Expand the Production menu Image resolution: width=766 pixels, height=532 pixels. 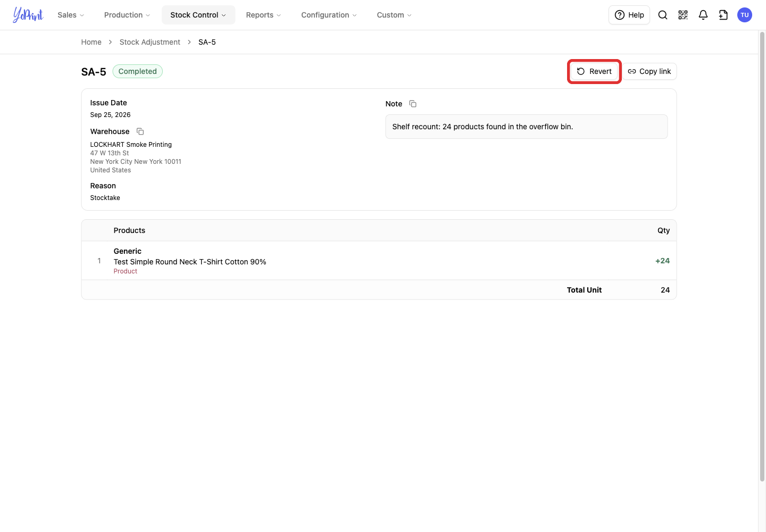click(127, 15)
